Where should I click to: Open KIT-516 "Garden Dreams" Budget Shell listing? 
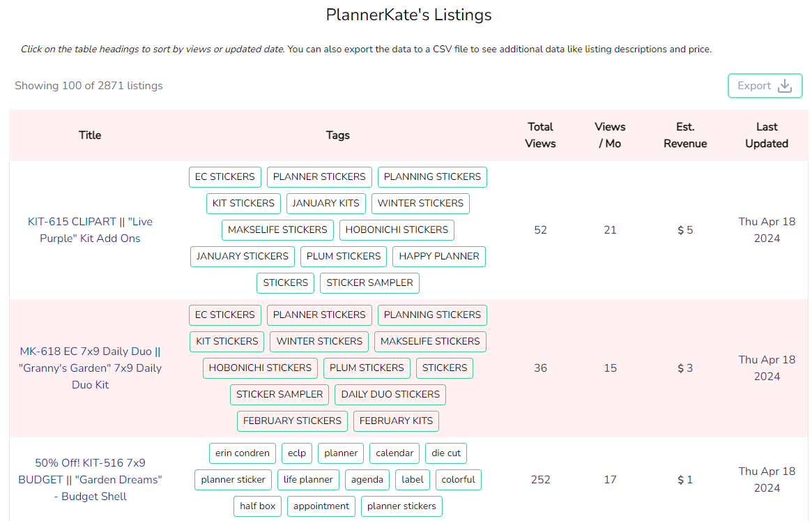(x=90, y=479)
